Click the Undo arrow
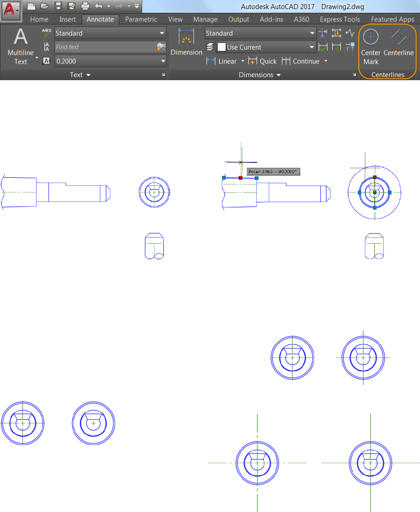 point(99,6)
